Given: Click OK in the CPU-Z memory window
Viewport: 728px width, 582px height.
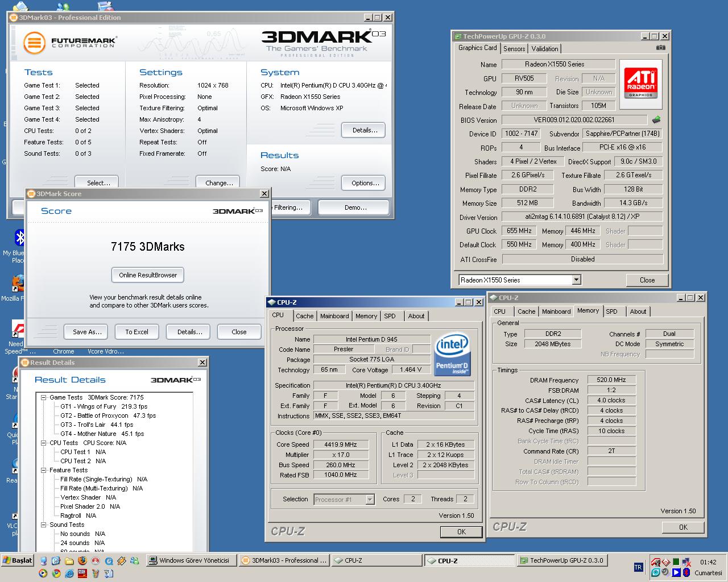Looking at the screenshot, I should (x=683, y=527).
